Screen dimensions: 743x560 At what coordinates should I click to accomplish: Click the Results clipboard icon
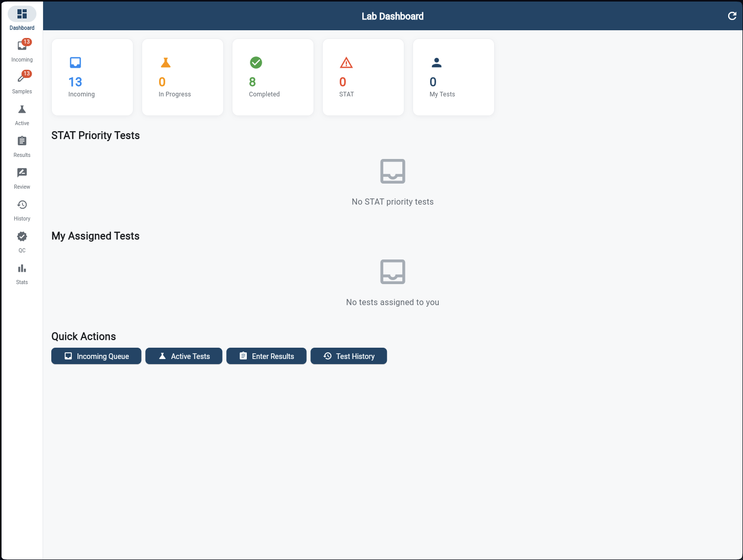pyautogui.click(x=22, y=145)
